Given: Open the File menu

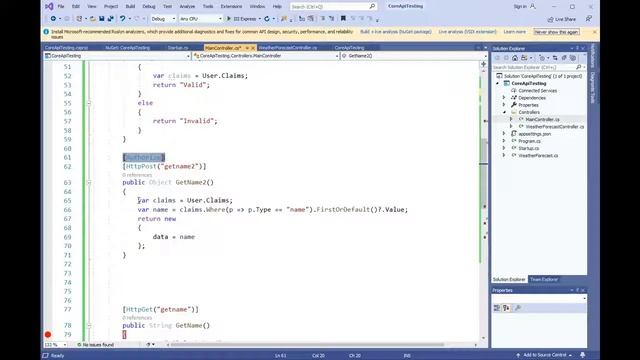Looking at the screenshot, I should click(x=61, y=7).
